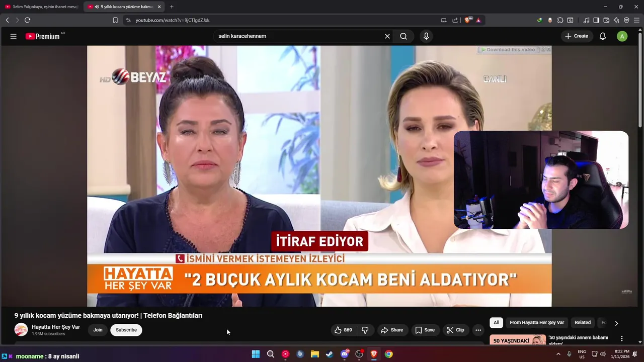This screenshot has height=362, width=644.
Task: Reload the YouTube page
Action: tap(27, 20)
